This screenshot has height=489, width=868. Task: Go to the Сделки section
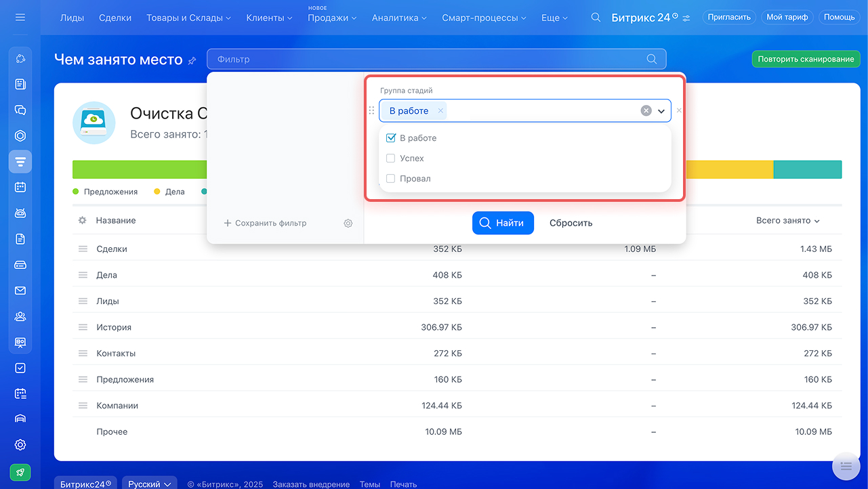pos(115,18)
